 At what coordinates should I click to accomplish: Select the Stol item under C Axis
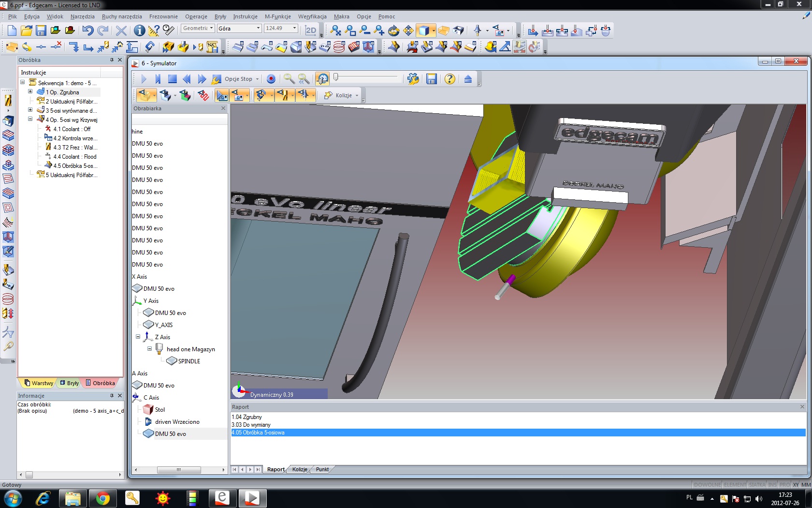tap(159, 410)
